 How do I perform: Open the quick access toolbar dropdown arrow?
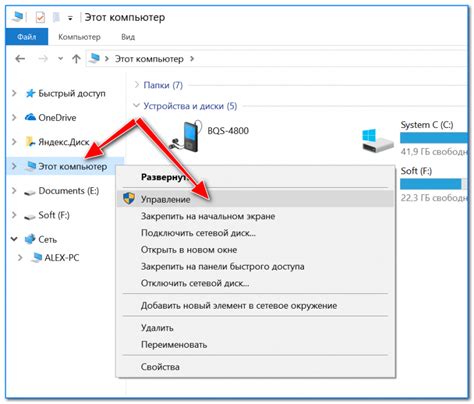[x=70, y=18]
